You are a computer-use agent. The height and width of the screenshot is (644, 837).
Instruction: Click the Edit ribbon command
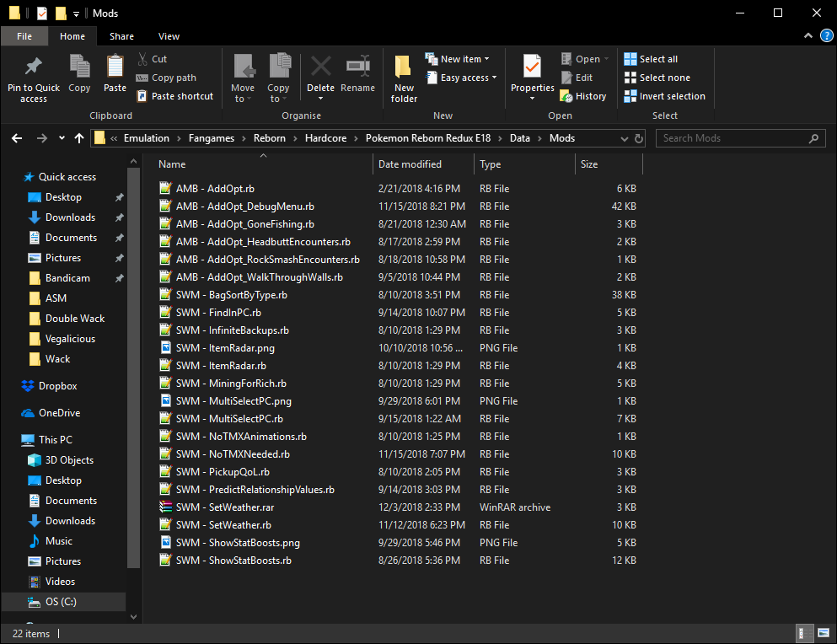[577, 78]
